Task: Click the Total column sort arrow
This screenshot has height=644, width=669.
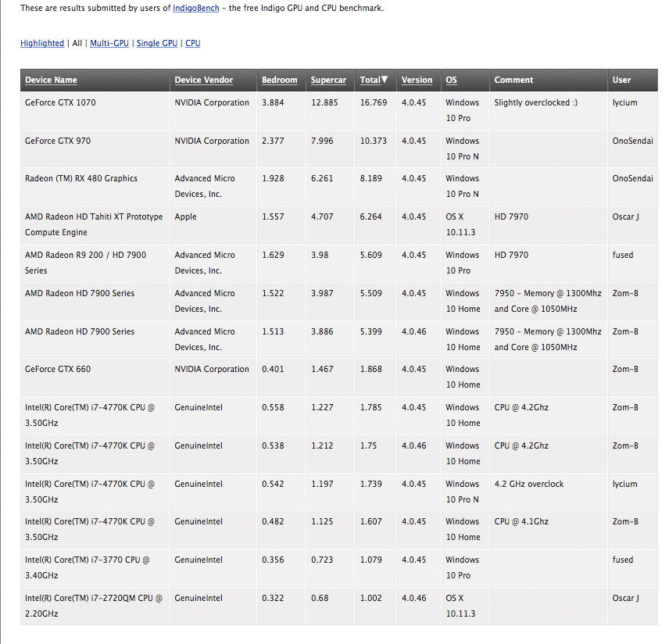Action: point(384,80)
